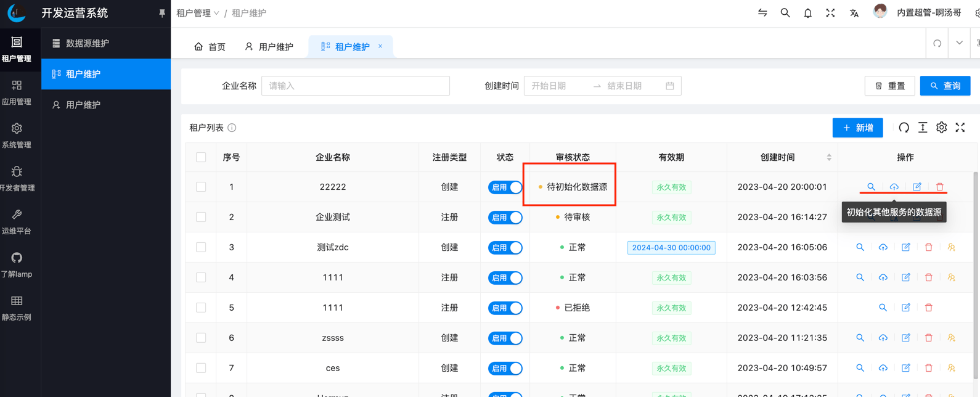Check the select-all checkbox in table header
Screen dimensions: 980x397
(x=201, y=157)
